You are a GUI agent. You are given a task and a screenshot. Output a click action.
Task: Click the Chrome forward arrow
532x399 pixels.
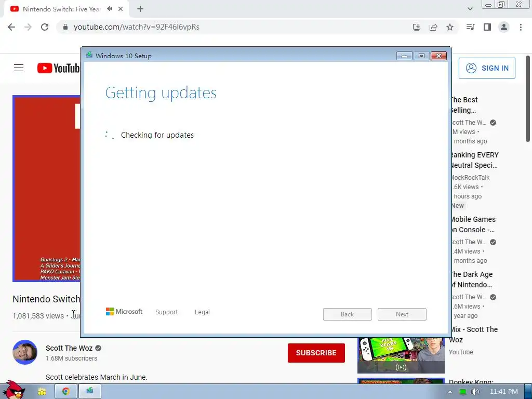tap(28, 27)
